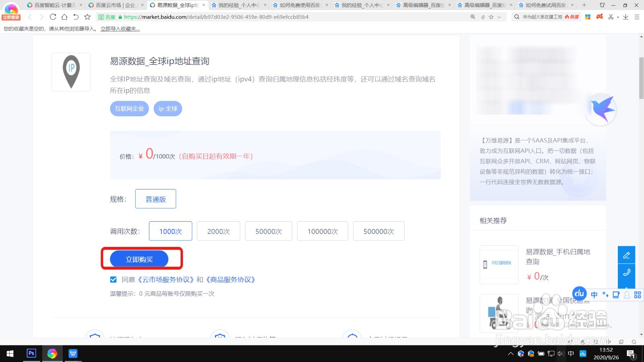The width and height of the screenshot is (644, 362).
Task: Show hidden system tray icons
Action: click(511, 354)
